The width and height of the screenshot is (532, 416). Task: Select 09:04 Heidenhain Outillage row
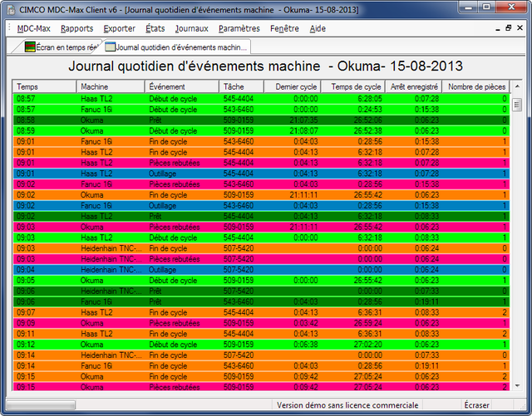[261, 270]
